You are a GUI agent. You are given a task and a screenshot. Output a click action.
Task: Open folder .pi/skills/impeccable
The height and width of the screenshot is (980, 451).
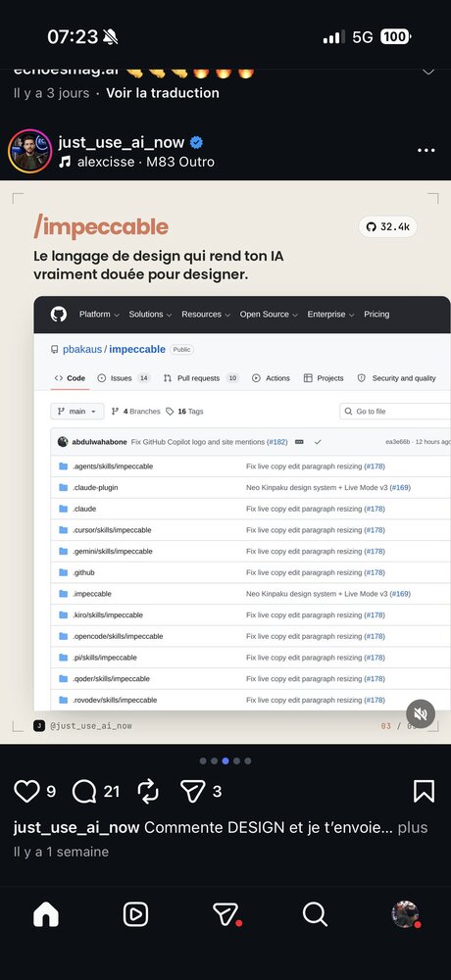click(105, 658)
